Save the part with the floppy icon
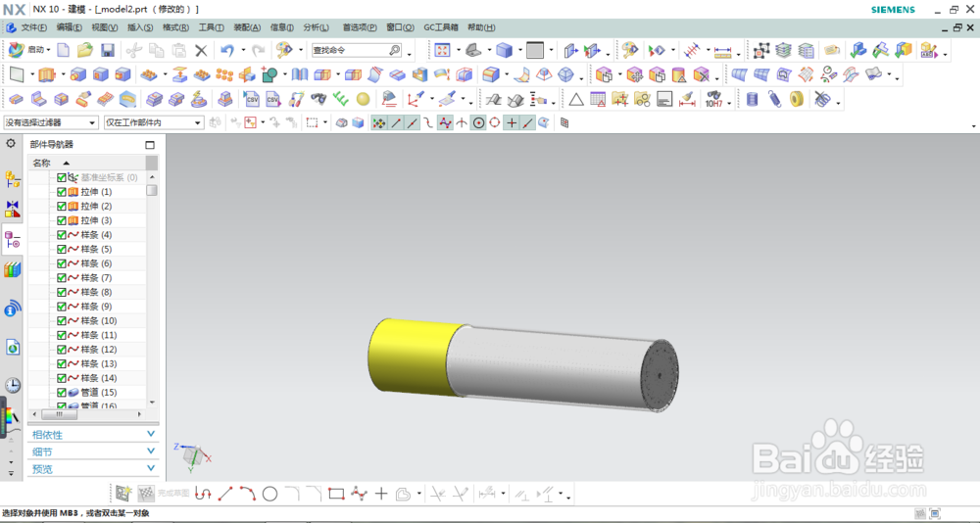980x523 pixels. click(x=108, y=50)
